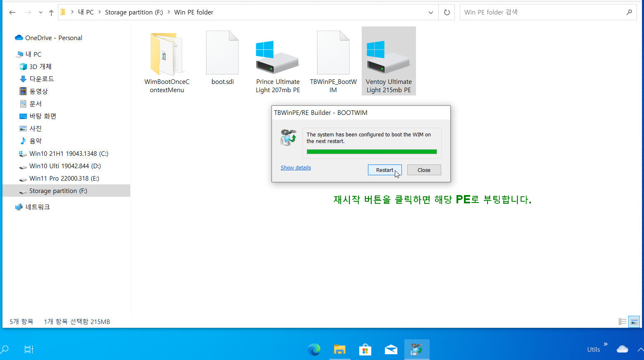
Task: Select Storage partition (F:) in sidebar
Action: click(66, 191)
